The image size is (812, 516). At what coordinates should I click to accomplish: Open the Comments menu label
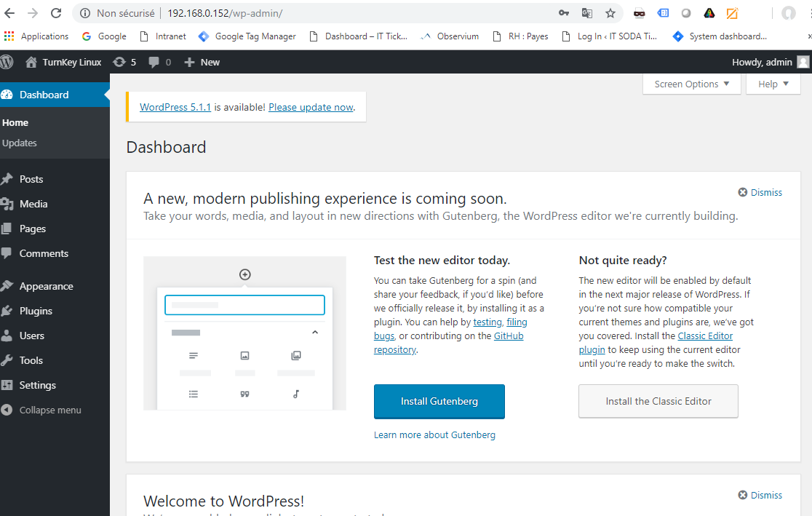(44, 253)
